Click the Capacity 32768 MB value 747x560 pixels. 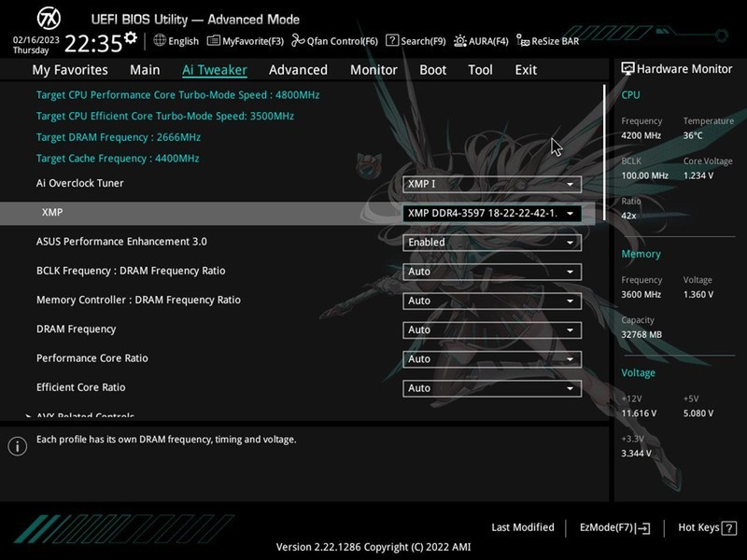[641, 335]
